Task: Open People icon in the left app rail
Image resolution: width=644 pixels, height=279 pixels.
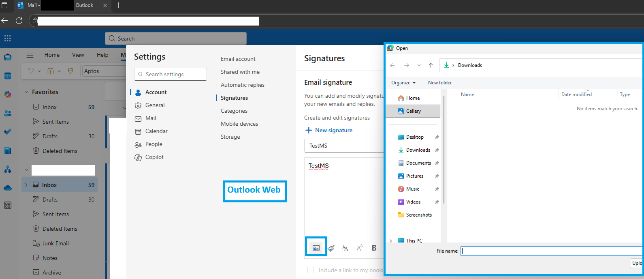Action: 8,113
